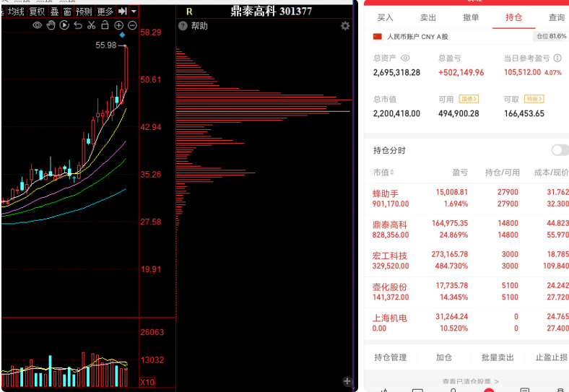This screenshot has height=392, width=569.
Task: Open the 上海机电 holding row
Action: pos(466,323)
